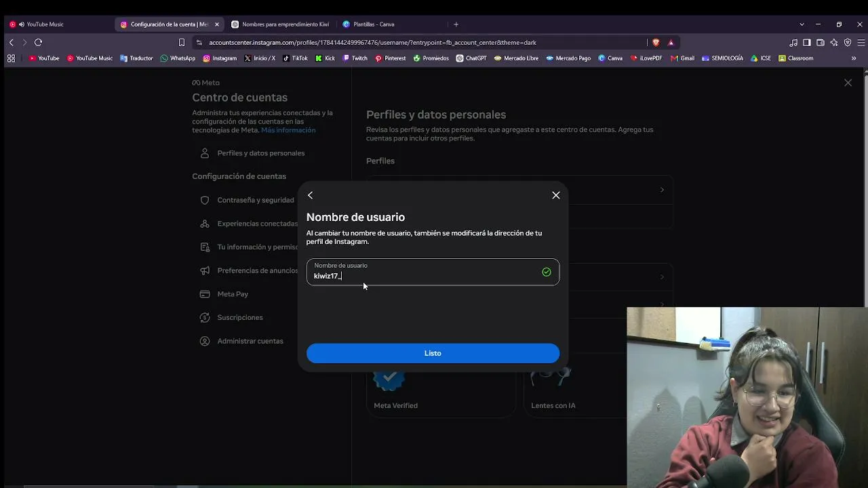Open the tab groups grid icon
This screenshot has width=868, height=488.
pyautogui.click(x=11, y=58)
